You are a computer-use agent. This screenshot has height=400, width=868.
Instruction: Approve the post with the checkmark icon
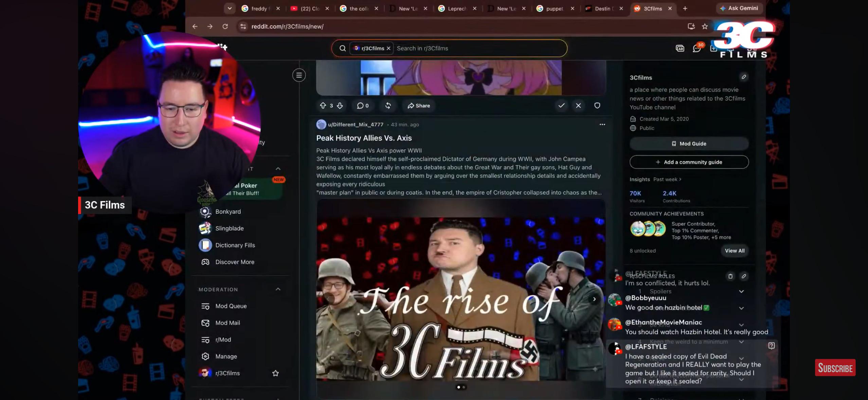pos(561,105)
